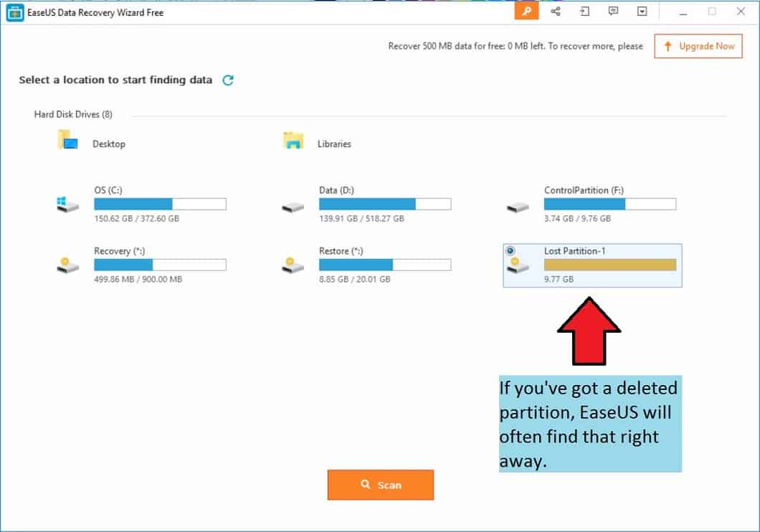Click the Restore (*:) label
This screenshot has width=760, height=532.
(x=341, y=251)
